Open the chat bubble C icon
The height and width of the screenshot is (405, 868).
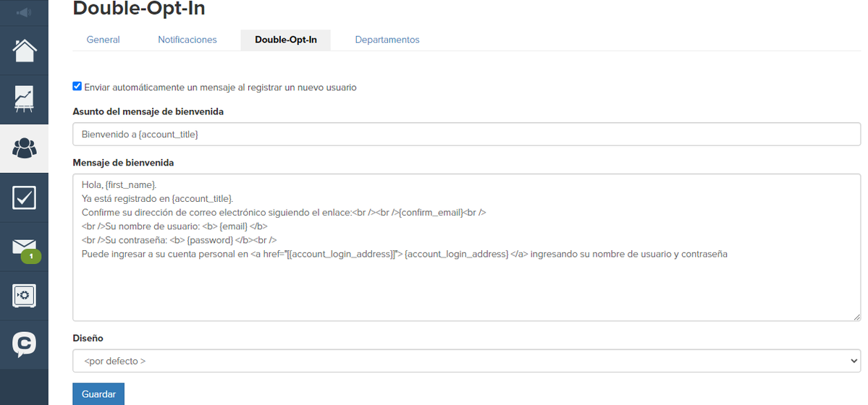pos(25,344)
